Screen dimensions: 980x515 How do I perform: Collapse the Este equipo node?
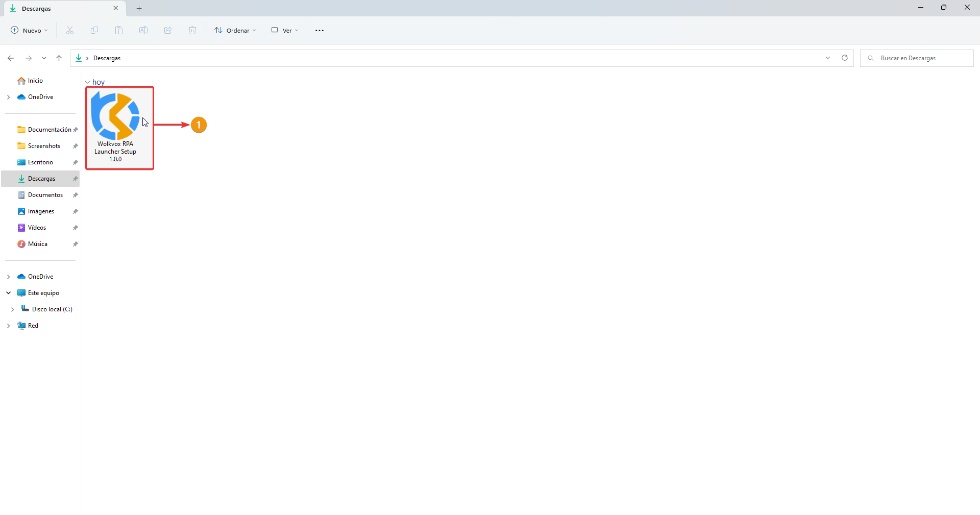[8, 293]
